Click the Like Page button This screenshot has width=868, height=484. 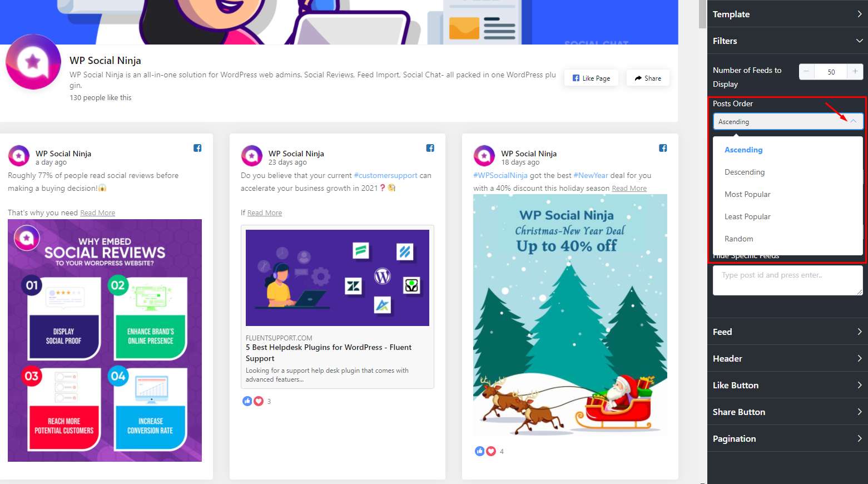pyautogui.click(x=591, y=78)
